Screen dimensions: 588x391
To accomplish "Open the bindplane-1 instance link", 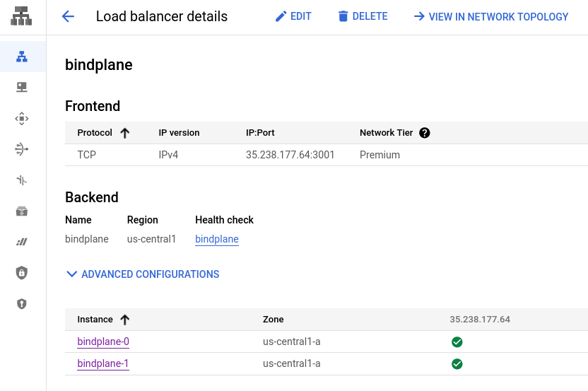I will (x=103, y=363).
